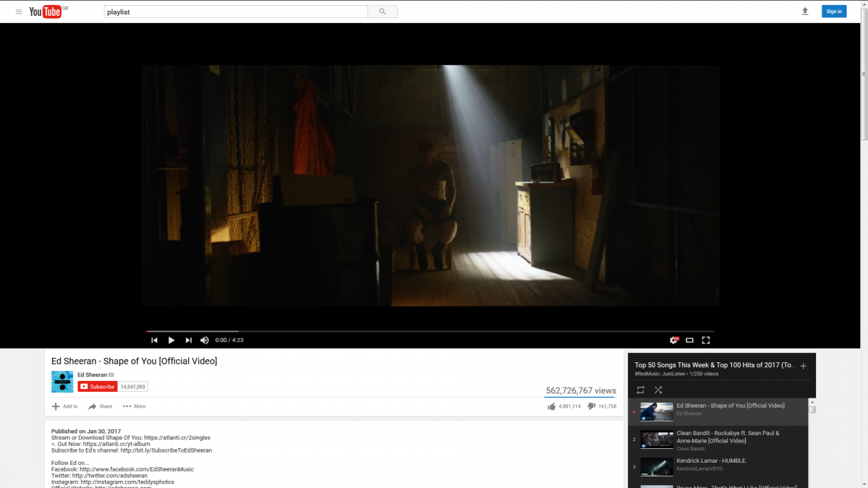Open the Twitter edsheeran link
Image resolution: width=868 pixels, height=488 pixels.
point(110,476)
